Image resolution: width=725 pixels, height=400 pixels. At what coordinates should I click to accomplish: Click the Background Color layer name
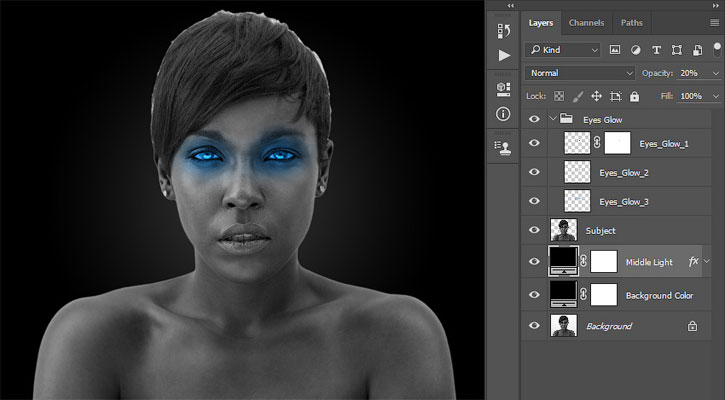[659, 295]
